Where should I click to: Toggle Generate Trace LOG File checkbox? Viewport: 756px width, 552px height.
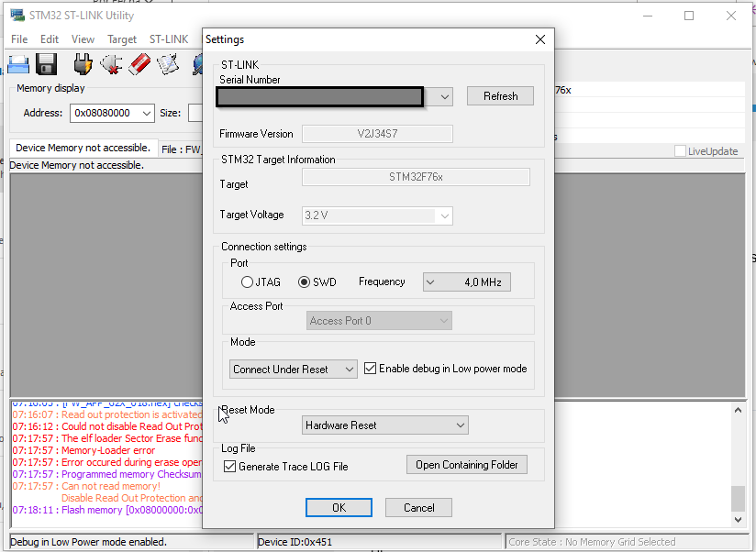(230, 466)
